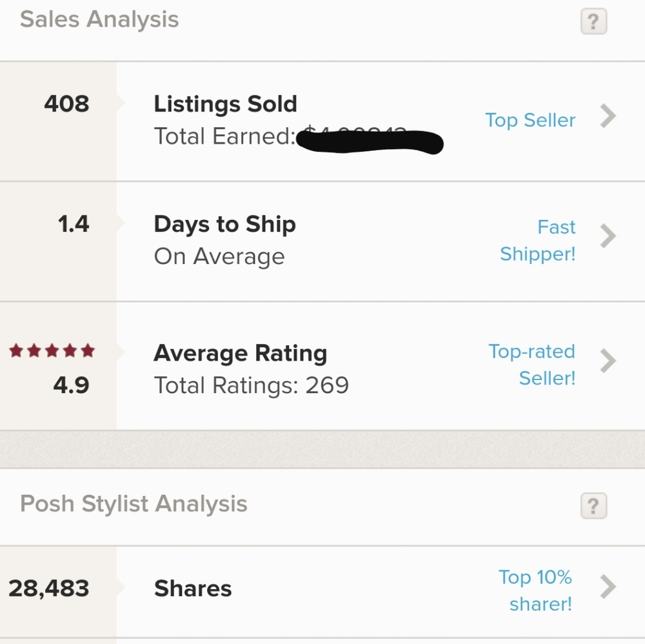The width and height of the screenshot is (645, 644).
Task: Click the Total Earned label
Action: [224, 136]
